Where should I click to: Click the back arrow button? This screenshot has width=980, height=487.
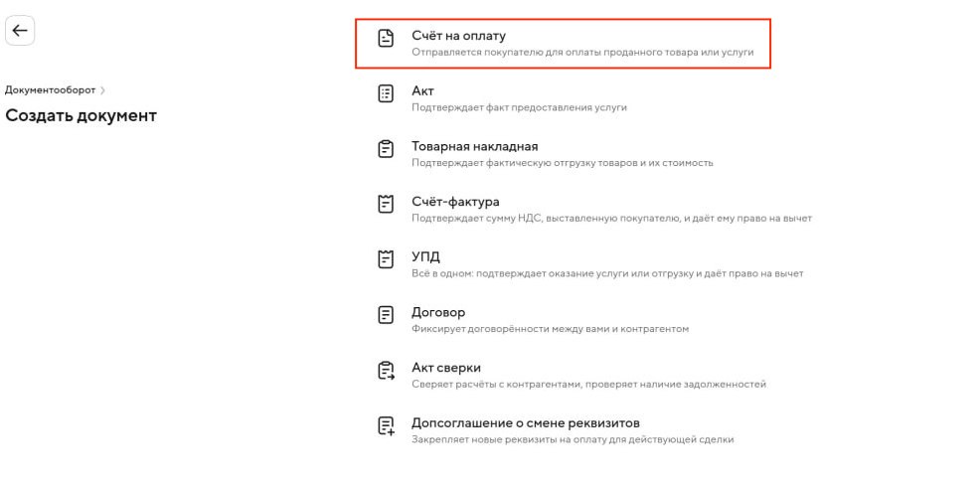20,31
